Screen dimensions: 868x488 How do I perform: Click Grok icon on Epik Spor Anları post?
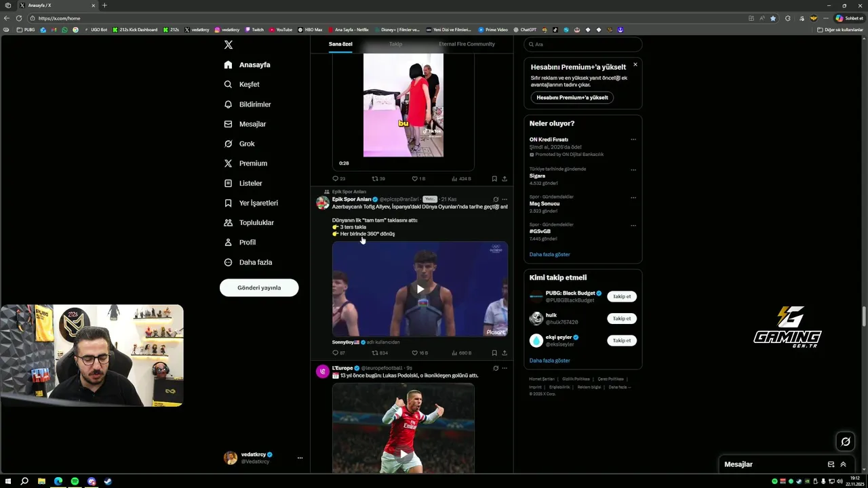point(496,199)
